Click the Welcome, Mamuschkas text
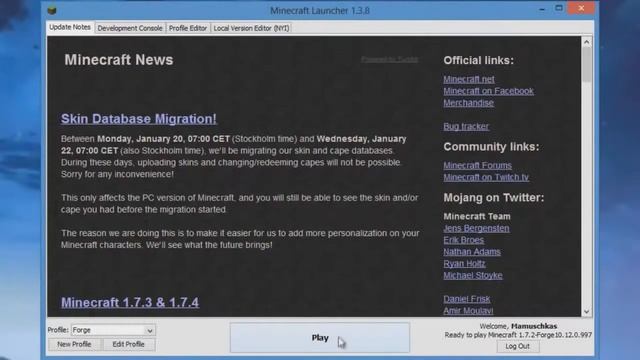 [x=518, y=326]
